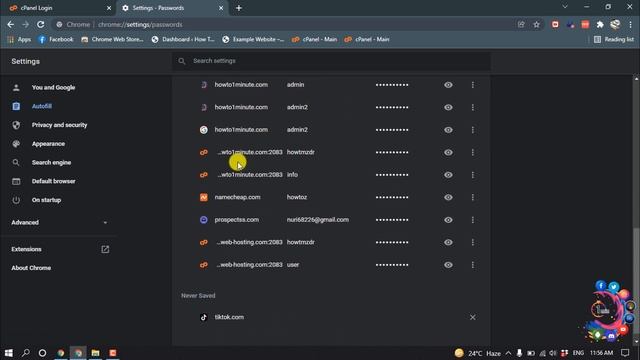Click tiktok.com in Never Saved
This screenshot has height=360, width=640.
coord(229,317)
